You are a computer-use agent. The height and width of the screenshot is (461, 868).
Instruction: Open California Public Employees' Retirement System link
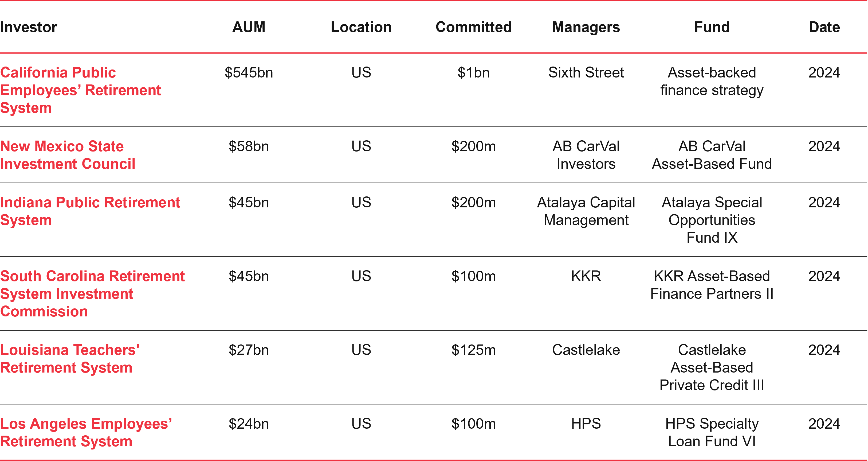point(80,90)
